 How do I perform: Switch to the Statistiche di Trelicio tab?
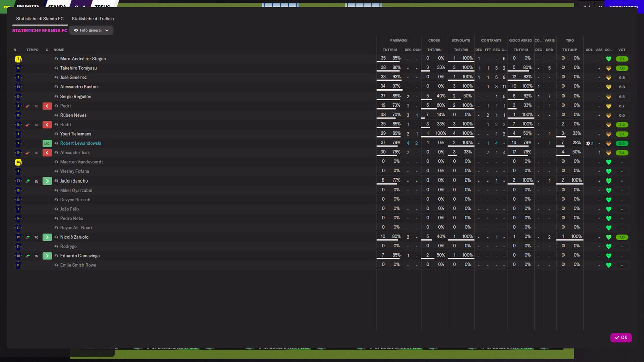(x=93, y=19)
